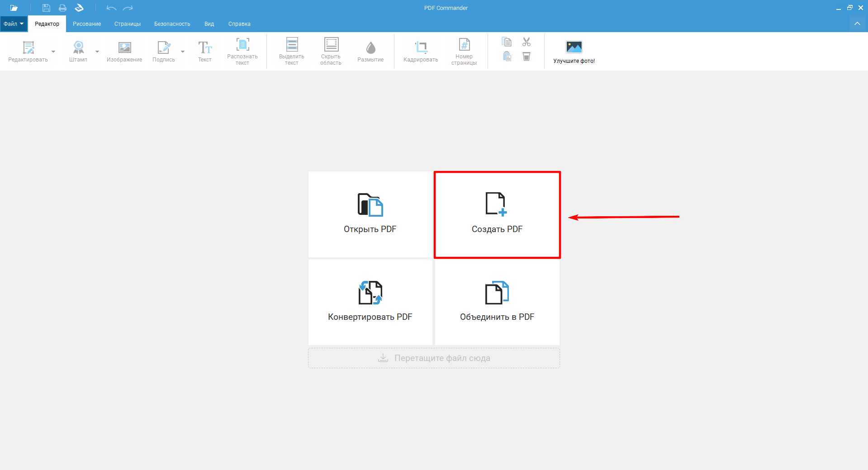Activate the Hide area (Скрыть область) tool
868x470 pixels.
331,45
